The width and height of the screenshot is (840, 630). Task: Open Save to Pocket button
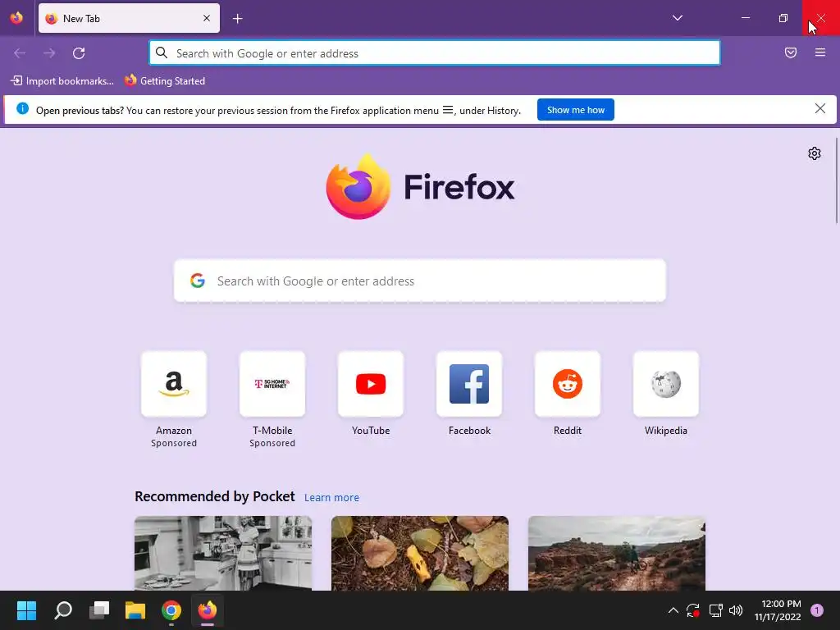tap(791, 52)
